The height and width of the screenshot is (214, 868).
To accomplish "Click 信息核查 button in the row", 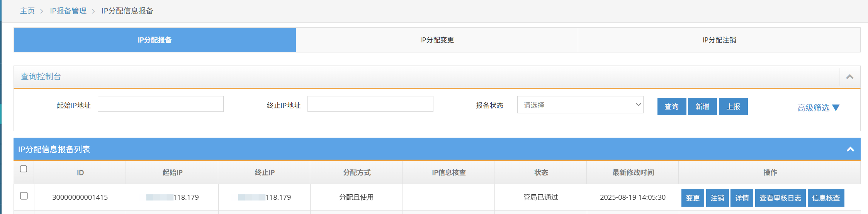I will (x=826, y=198).
